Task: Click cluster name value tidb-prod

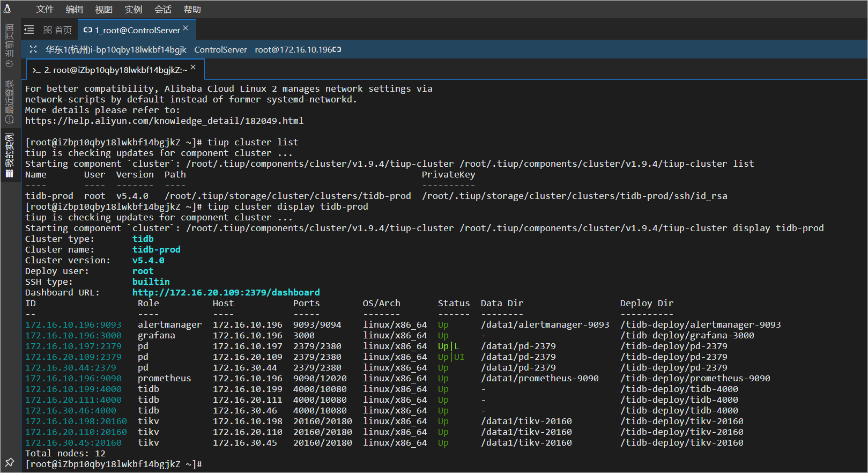Action: (156, 249)
